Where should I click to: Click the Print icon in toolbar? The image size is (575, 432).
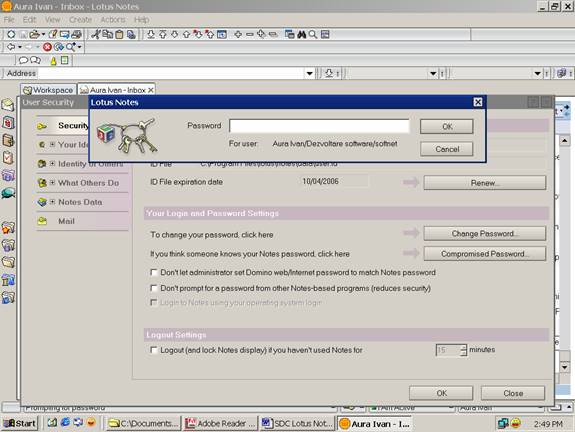(76, 34)
